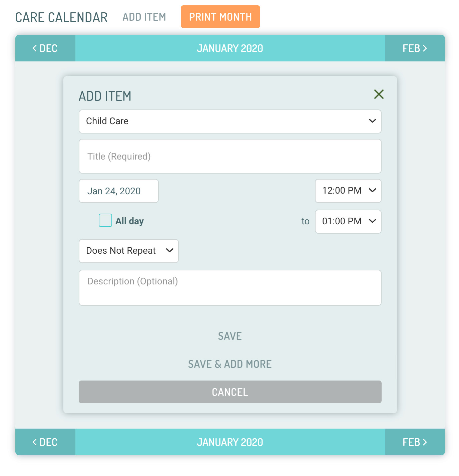Viewport: 459px width, 476px height.
Task: Enable the All day checkbox
Action: click(x=105, y=220)
